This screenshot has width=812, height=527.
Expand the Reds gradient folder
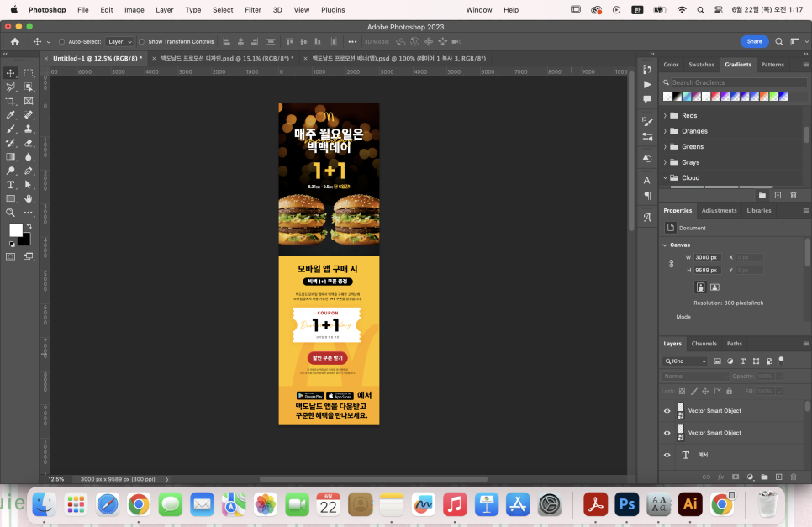[x=666, y=115]
